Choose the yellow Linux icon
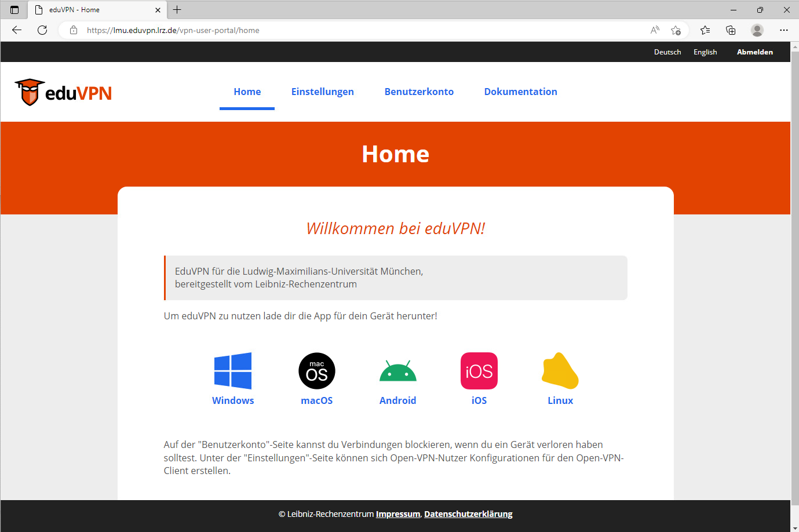Image resolution: width=799 pixels, height=532 pixels. point(560,371)
